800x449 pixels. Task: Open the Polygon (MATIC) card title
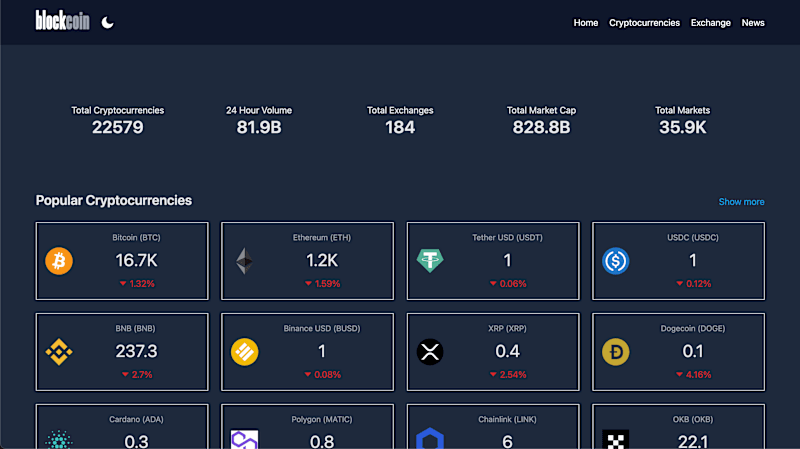click(x=322, y=419)
